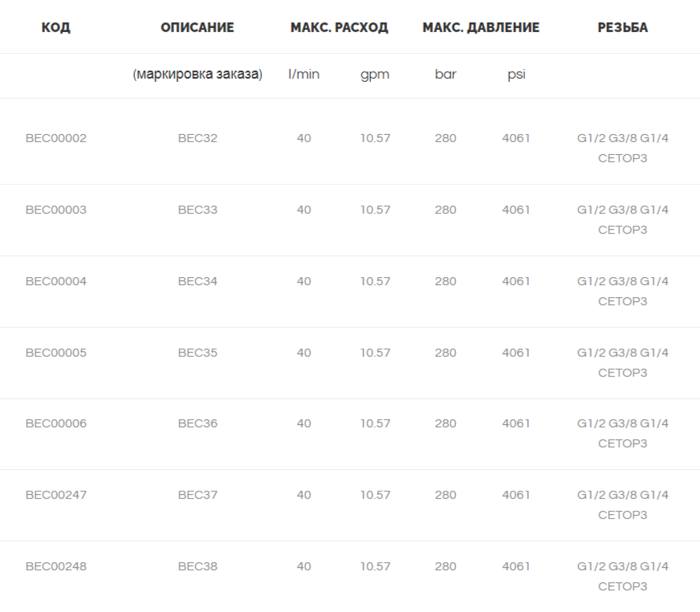Select product code BEC00247

pos(56,495)
